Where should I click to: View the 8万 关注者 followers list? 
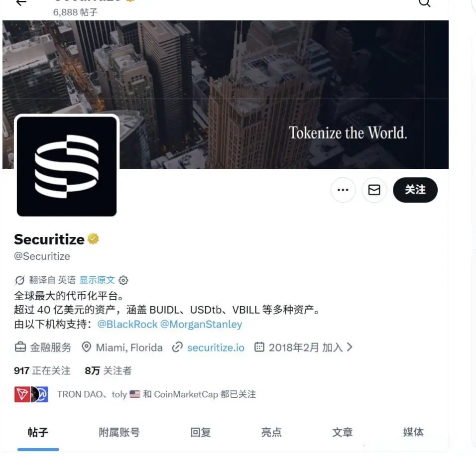pos(108,371)
